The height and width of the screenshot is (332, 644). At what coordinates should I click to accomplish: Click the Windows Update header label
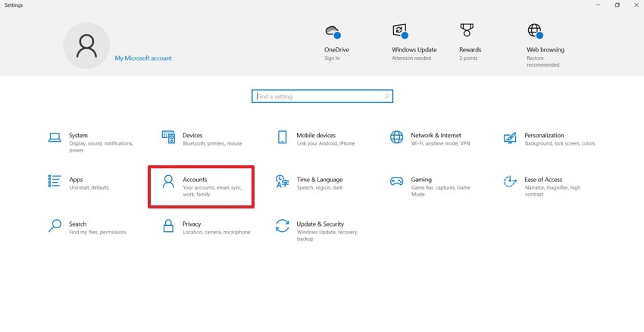(414, 50)
